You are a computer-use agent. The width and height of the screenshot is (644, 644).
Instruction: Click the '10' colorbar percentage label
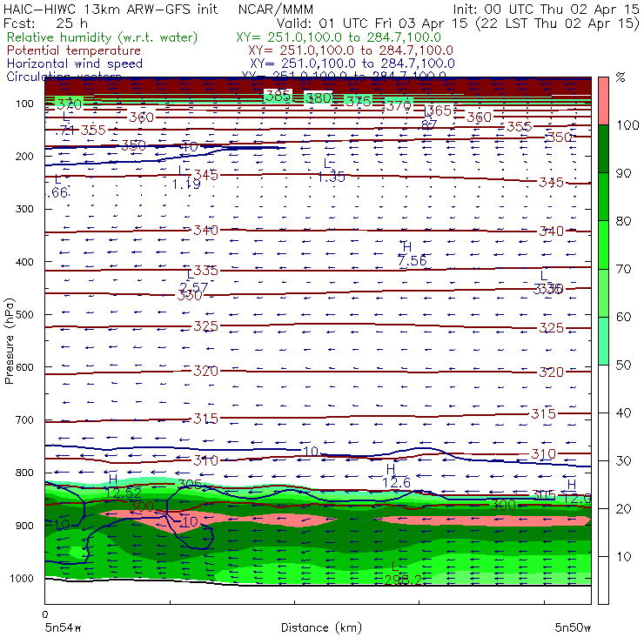[x=623, y=557]
